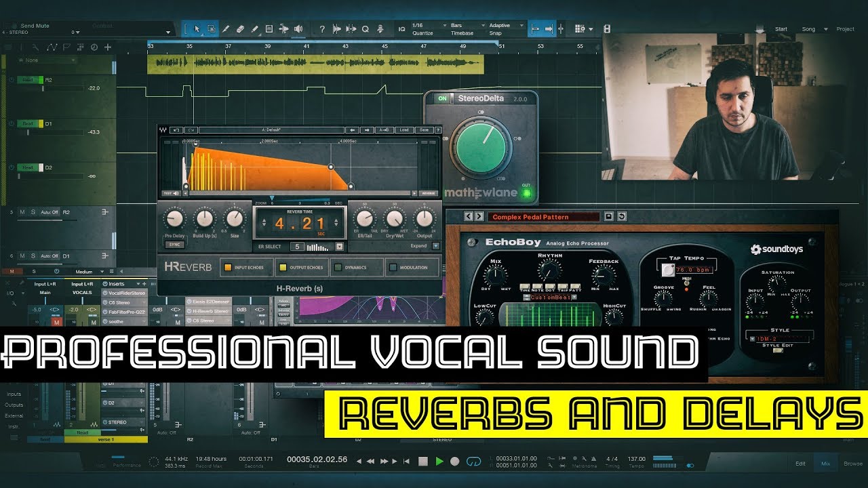This screenshot has width=868, height=488.
Task: Expand H-Reverb panel with Expand arrow
Action: [x=436, y=246]
